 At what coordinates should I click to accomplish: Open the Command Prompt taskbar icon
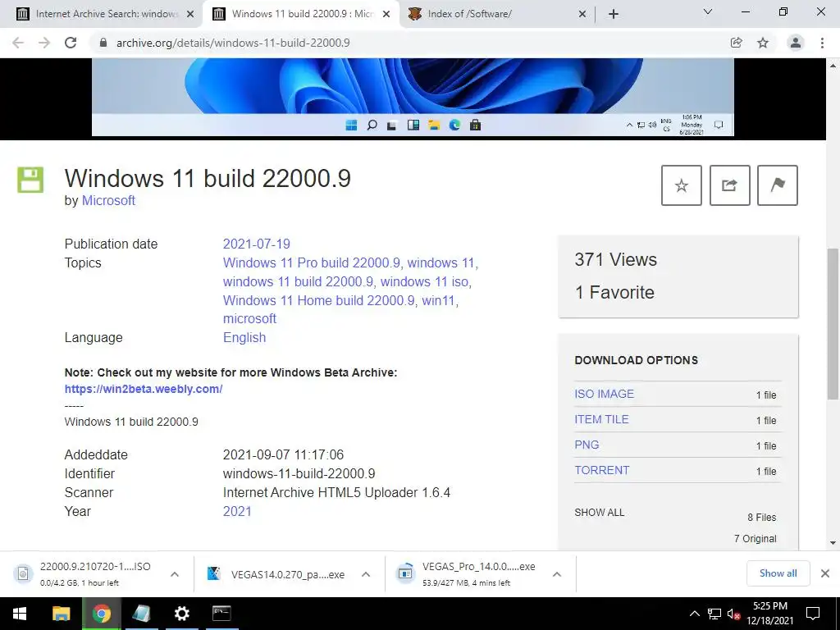[x=221, y=614]
